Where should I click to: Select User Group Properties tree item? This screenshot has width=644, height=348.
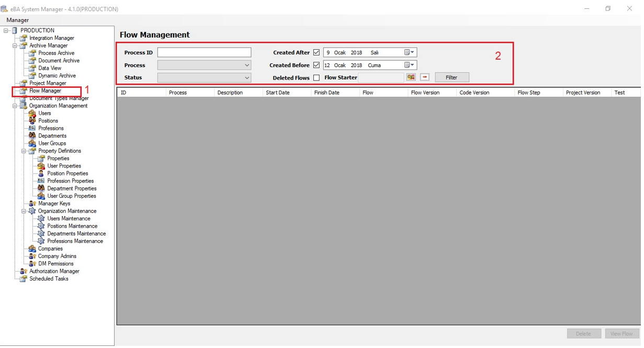72,196
